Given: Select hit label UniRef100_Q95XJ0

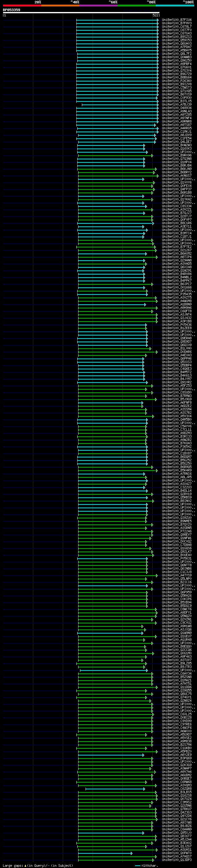Looking at the screenshot, I should [177, 833].
